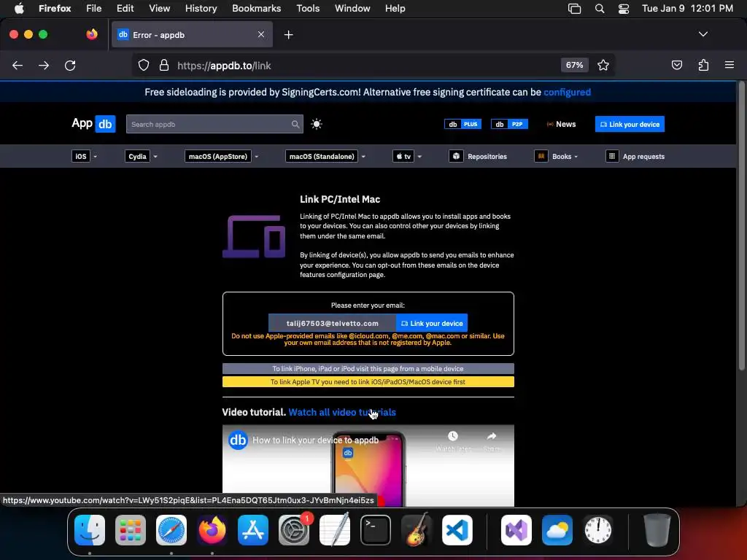Open the Bookmarks menu
Image resolution: width=747 pixels, height=560 pixels.
[x=256, y=8]
